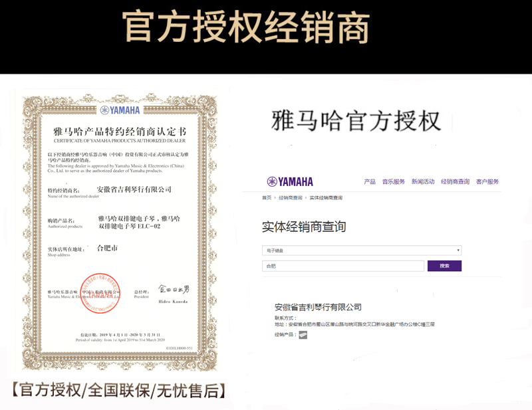Open the 新闻活动 menu item
The height and width of the screenshot is (410, 532).
pyautogui.click(x=423, y=182)
